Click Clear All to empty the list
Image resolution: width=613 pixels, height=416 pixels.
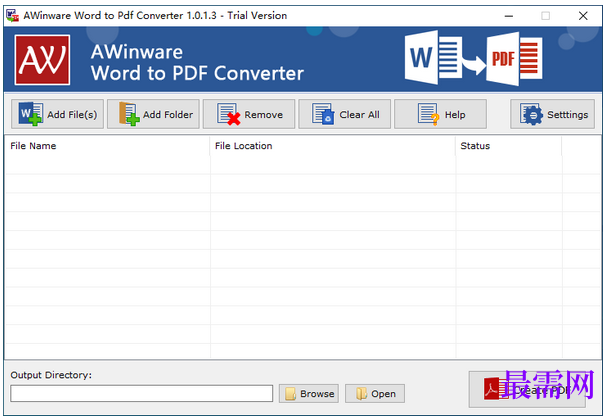[x=344, y=114]
